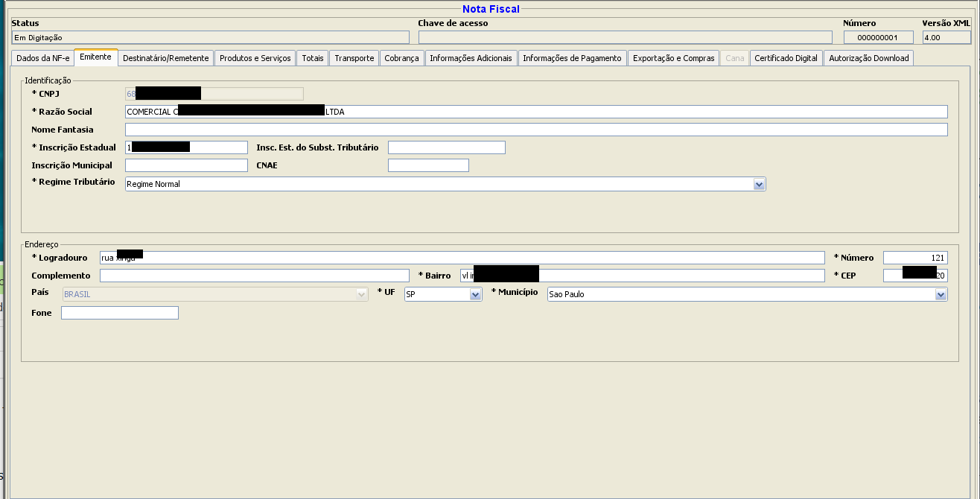This screenshot has height=499, width=980.
Task: Go to the Produtos e Serviços tab
Action: point(255,58)
